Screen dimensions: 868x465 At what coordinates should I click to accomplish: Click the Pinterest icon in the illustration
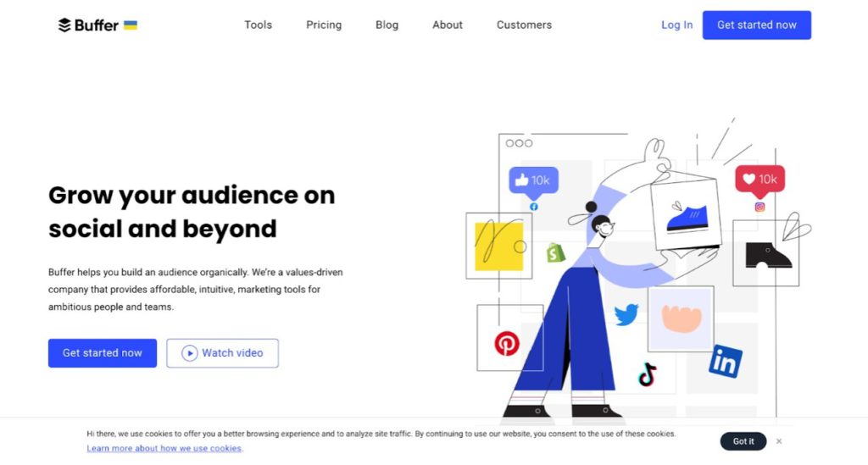[507, 343]
